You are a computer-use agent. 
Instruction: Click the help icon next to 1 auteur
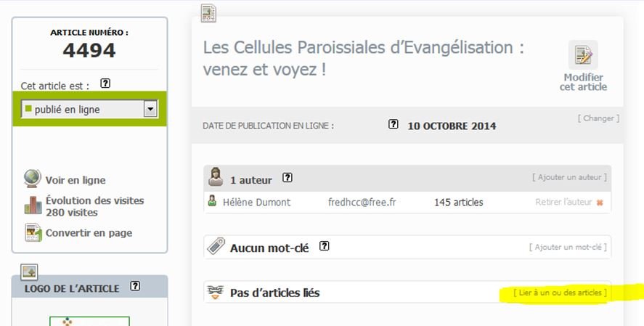pos(288,177)
